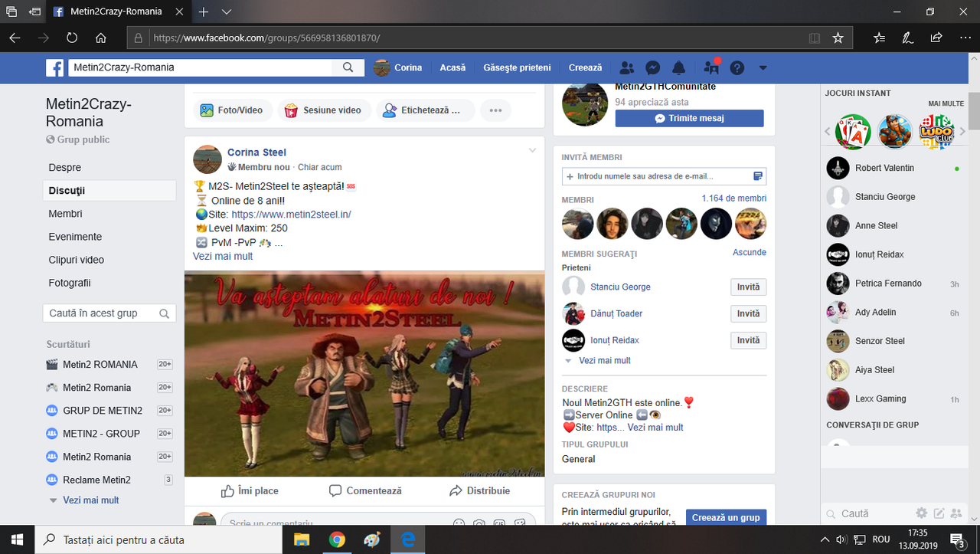Open the notifications bell
Viewport: 980px width, 554px height.
679,67
